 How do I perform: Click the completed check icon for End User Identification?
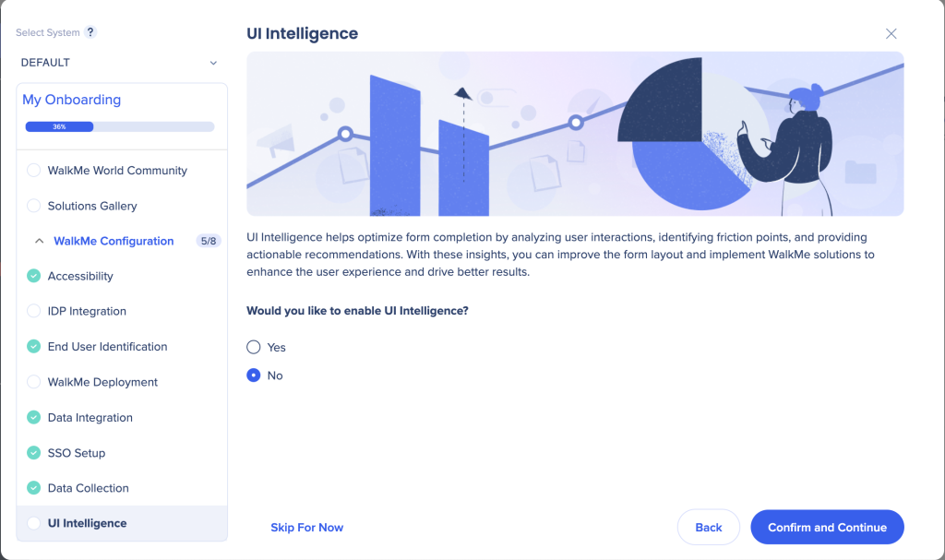point(34,347)
